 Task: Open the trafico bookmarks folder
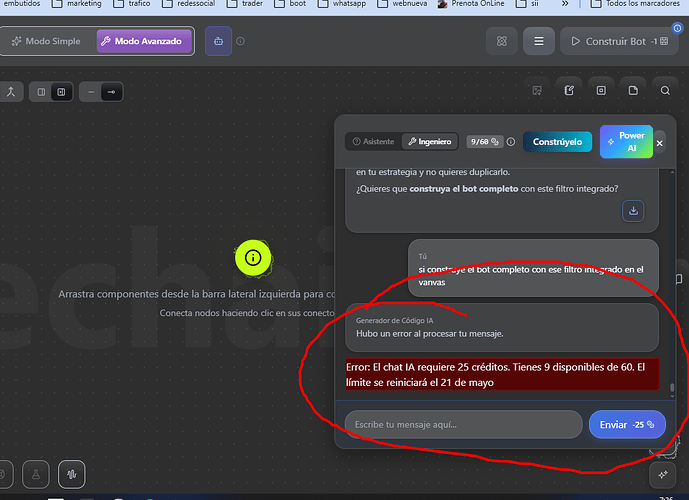point(132,4)
